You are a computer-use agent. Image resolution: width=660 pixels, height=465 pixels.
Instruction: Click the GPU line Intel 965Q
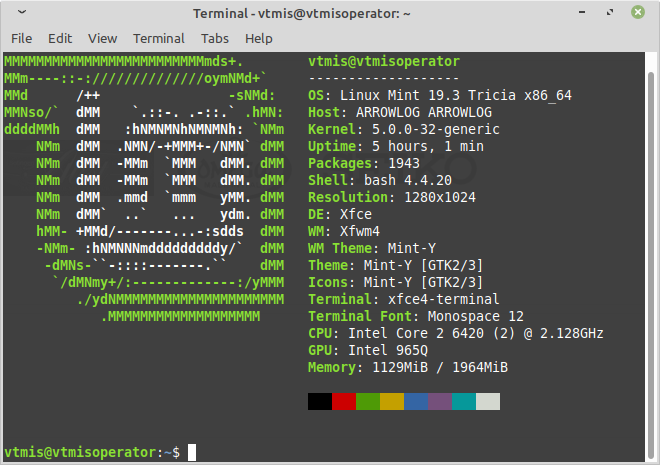pos(368,351)
